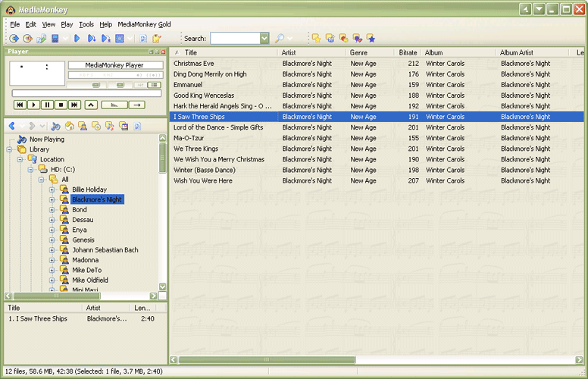Click the Next track button in Player
This screenshot has width=588, height=379.
coord(74,105)
